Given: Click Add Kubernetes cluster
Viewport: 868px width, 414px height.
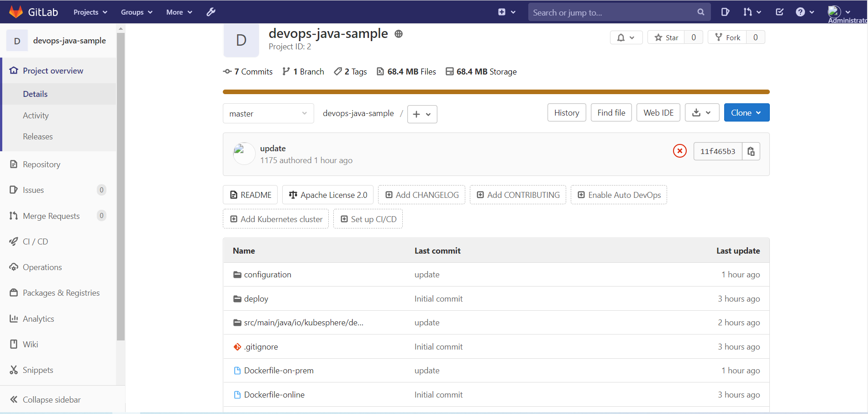Looking at the screenshot, I should pyautogui.click(x=276, y=219).
